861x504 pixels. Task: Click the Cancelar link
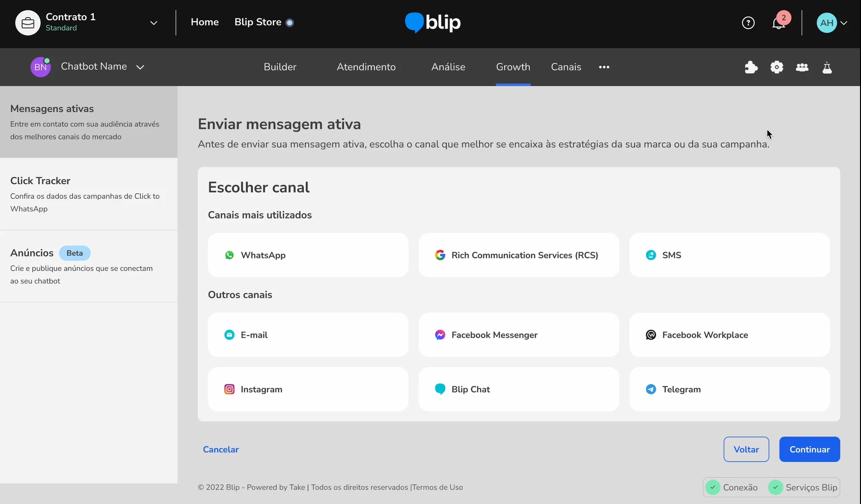click(x=221, y=449)
